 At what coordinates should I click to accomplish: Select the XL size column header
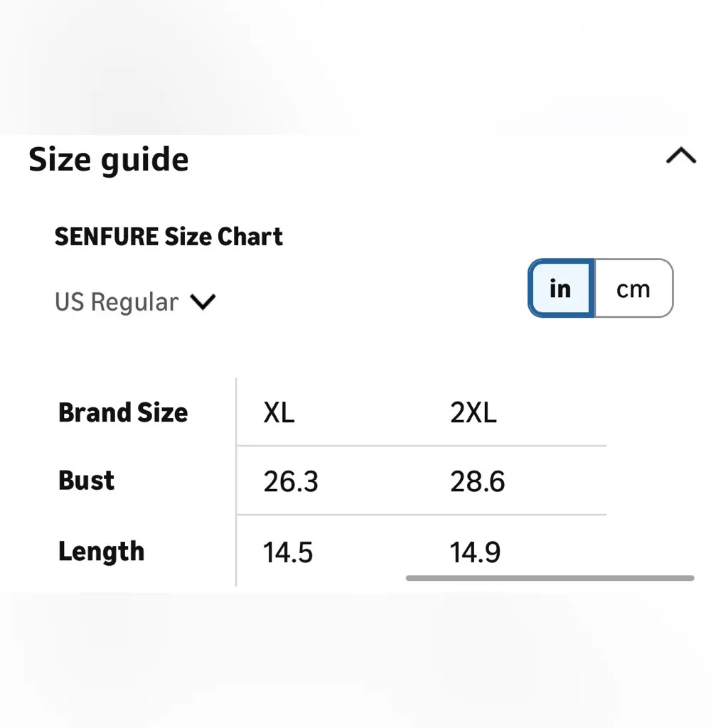coord(279,412)
